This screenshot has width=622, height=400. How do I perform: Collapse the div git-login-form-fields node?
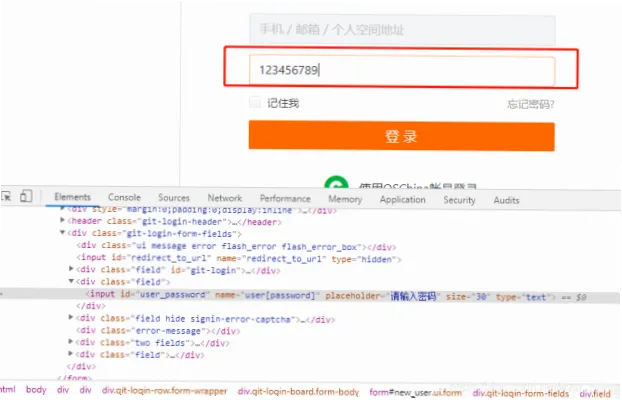pyautogui.click(x=62, y=232)
